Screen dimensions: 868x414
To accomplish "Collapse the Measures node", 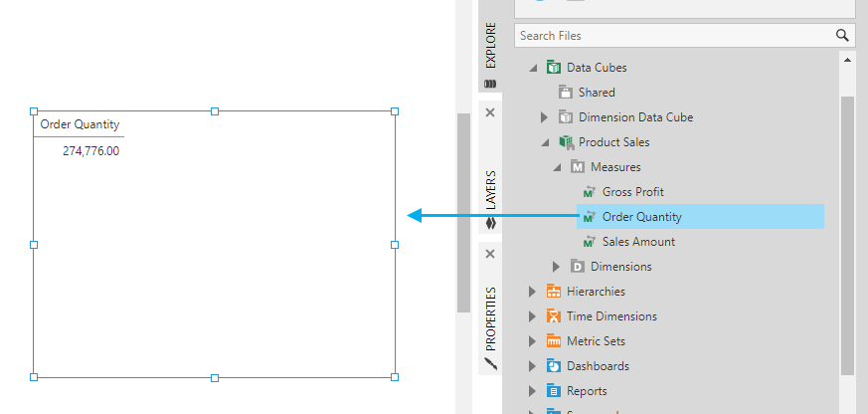I will click(557, 167).
